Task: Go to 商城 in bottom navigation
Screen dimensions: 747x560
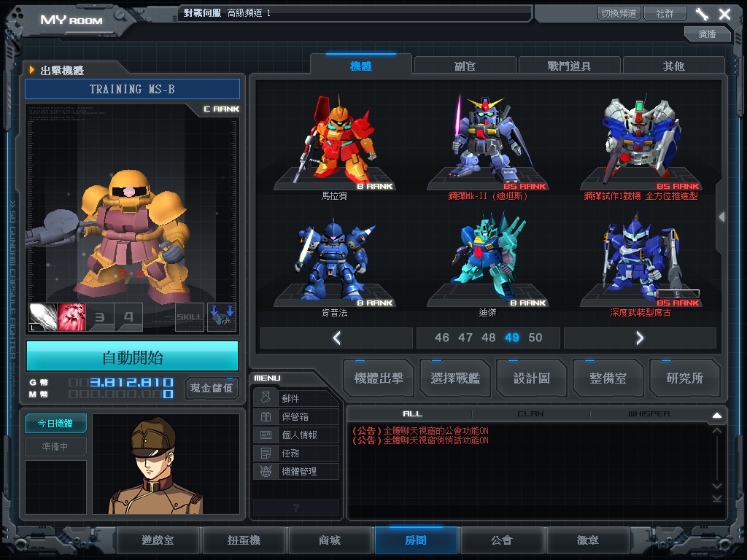Action: click(x=330, y=540)
